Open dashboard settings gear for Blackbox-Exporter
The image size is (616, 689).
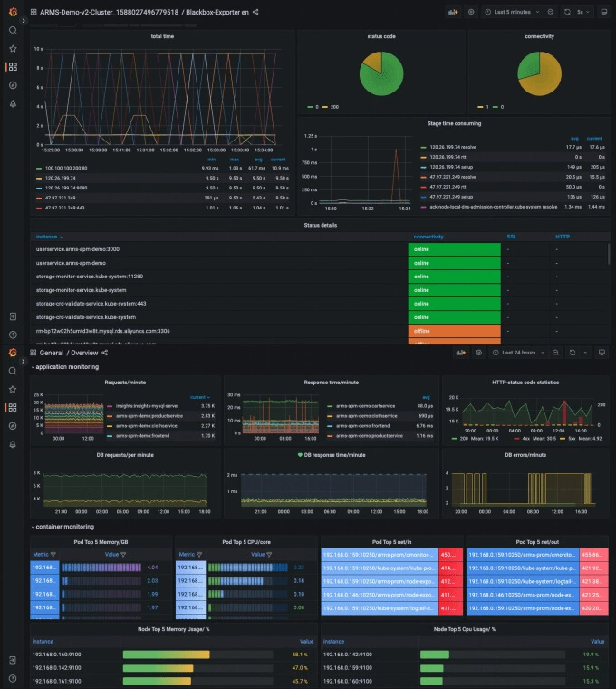point(471,12)
